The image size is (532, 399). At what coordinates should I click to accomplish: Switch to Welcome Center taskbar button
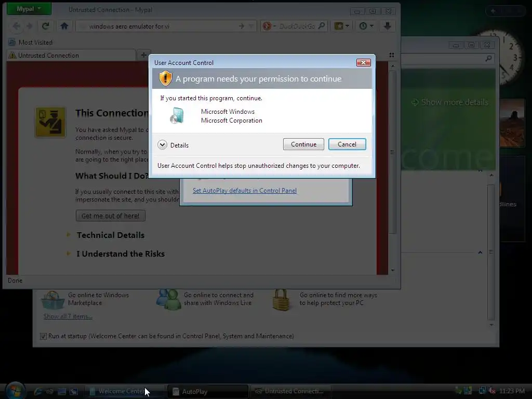pyautogui.click(x=124, y=391)
